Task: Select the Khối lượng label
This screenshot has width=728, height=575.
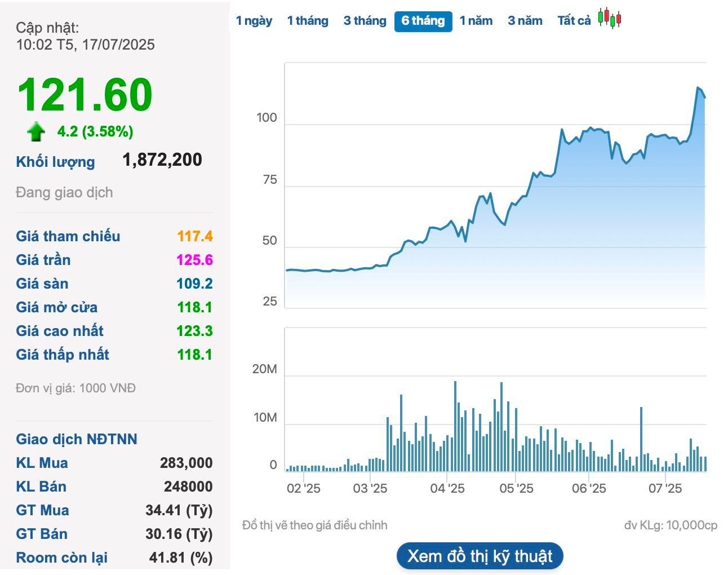Action: 55,162
